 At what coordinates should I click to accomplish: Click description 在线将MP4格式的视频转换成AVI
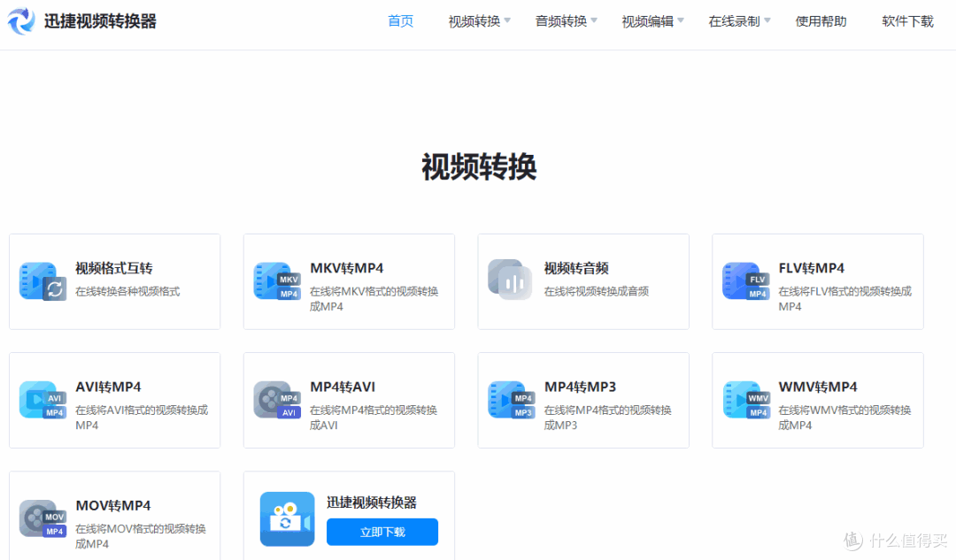374,418
